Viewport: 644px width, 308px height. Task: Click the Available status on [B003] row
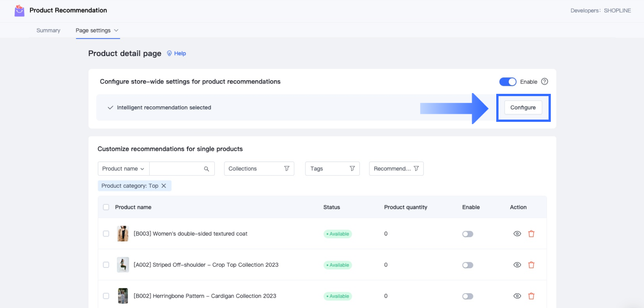(338, 234)
